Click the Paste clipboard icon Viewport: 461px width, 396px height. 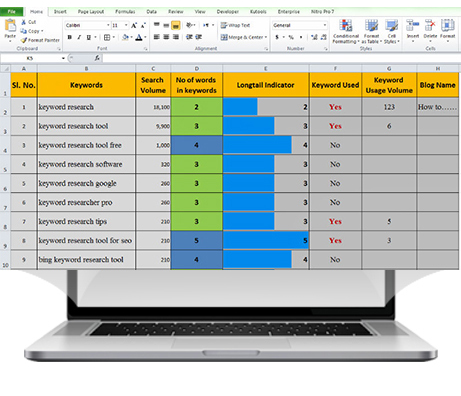coord(10,25)
